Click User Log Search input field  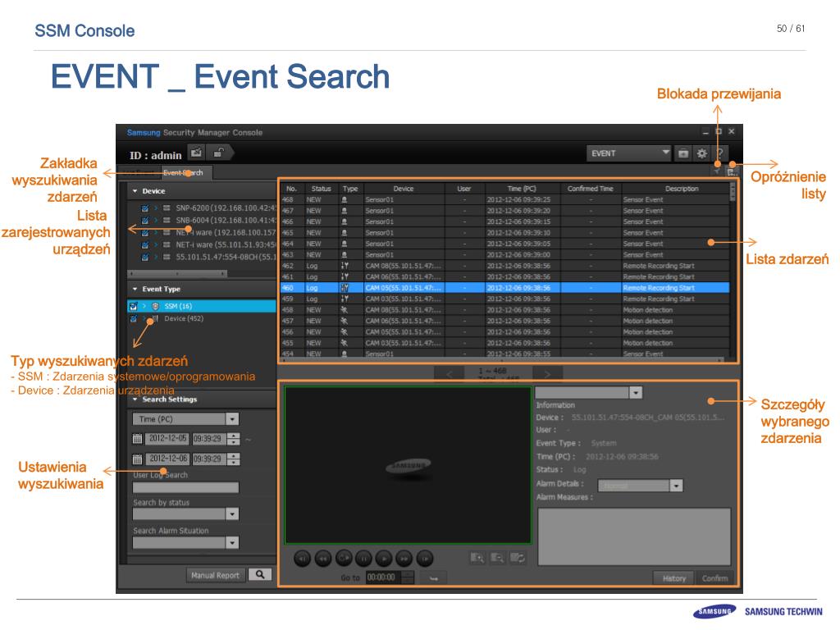(185, 487)
